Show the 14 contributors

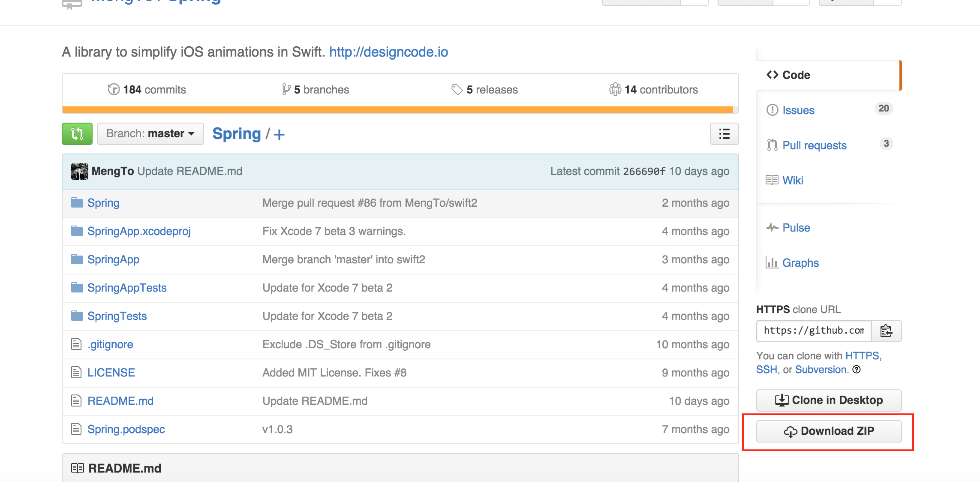click(654, 90)
